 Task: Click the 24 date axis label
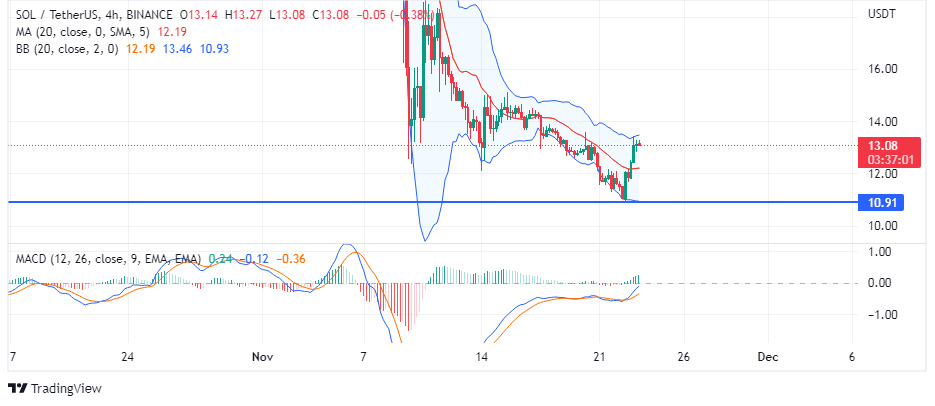tap(126, 357)
